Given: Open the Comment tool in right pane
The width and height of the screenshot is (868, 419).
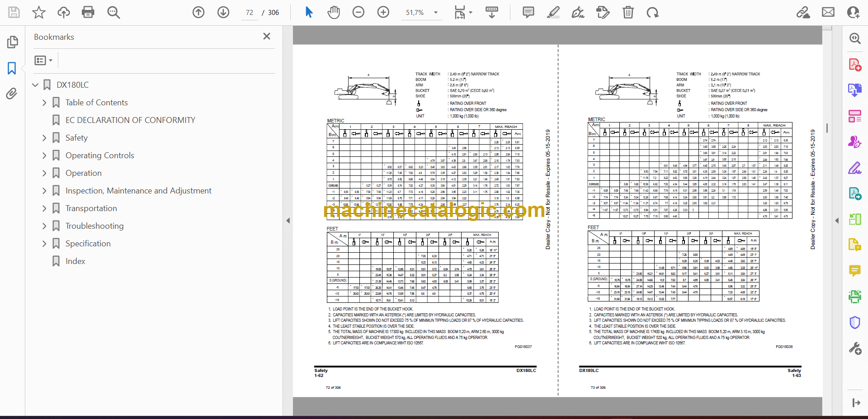Looking at the screenshot, I should click(x=855, y=271).
